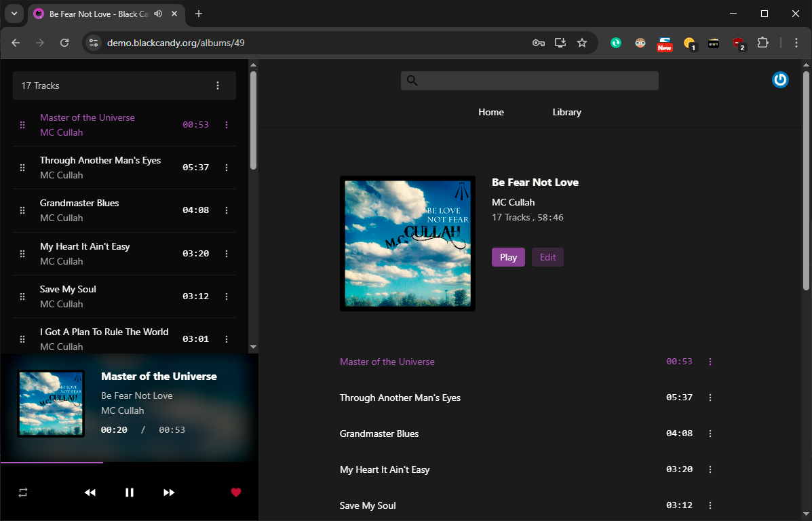
Task: Open playlist options for I Got A Plan To Rule The World
Action: 227,339
